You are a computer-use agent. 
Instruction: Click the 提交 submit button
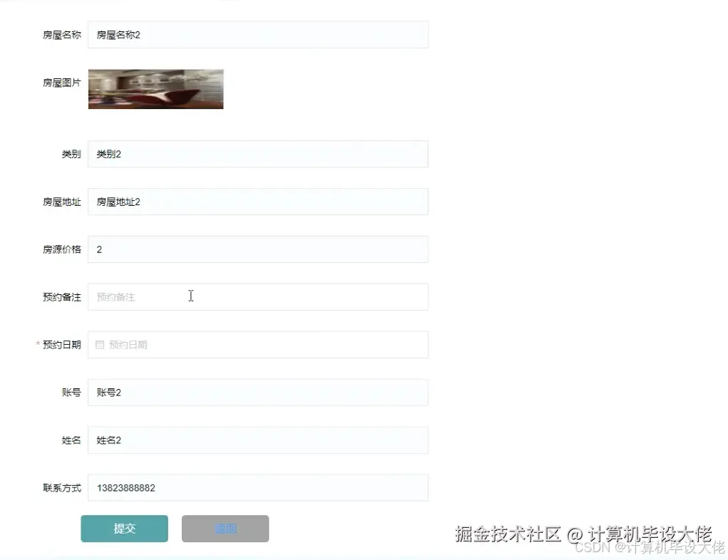[x=124, y=529]
